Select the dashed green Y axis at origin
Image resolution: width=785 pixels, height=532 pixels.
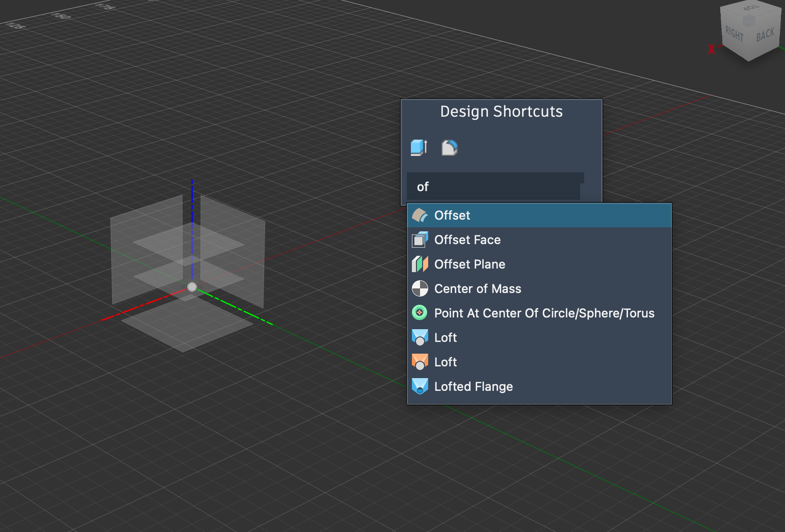tap(240, 309)
